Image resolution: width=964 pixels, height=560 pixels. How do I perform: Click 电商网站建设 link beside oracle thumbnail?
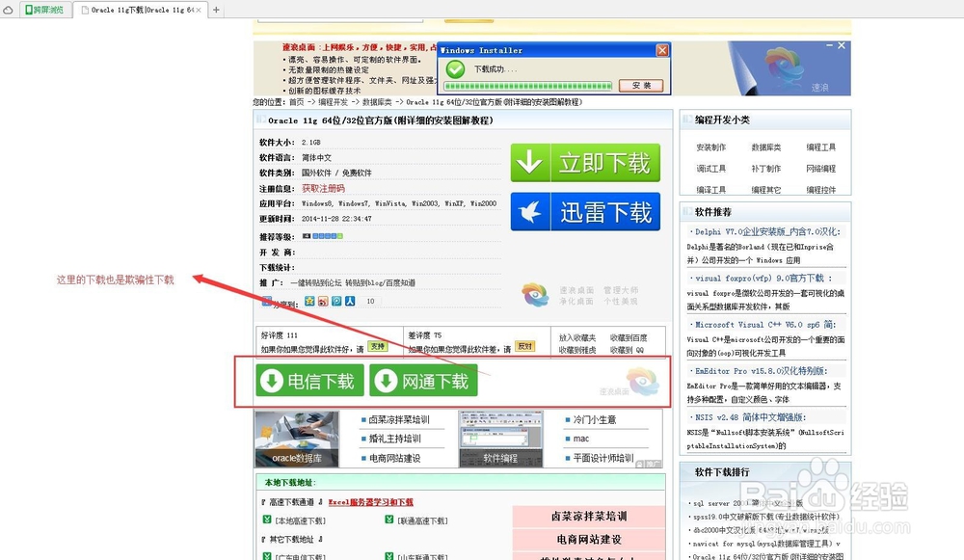coord(394,459)
